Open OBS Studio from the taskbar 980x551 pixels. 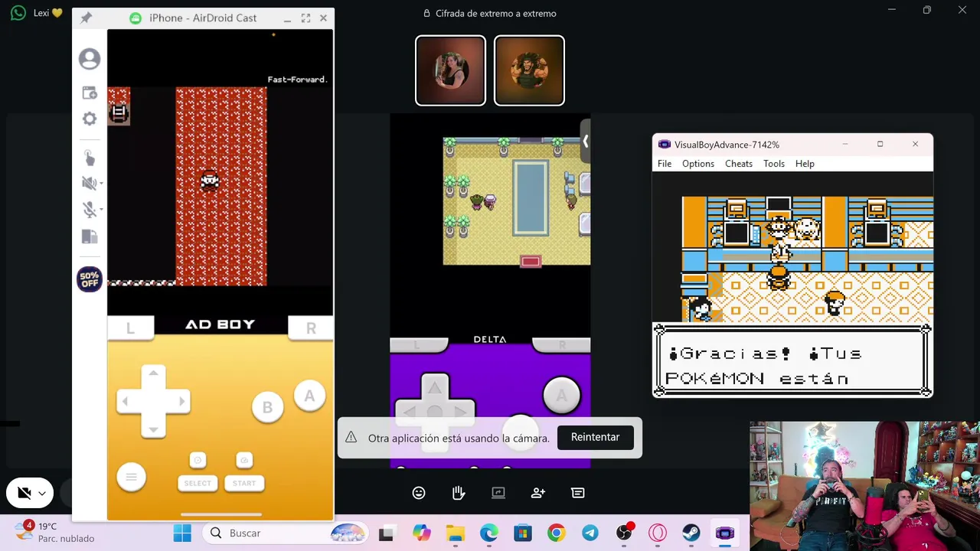point(624,533)
